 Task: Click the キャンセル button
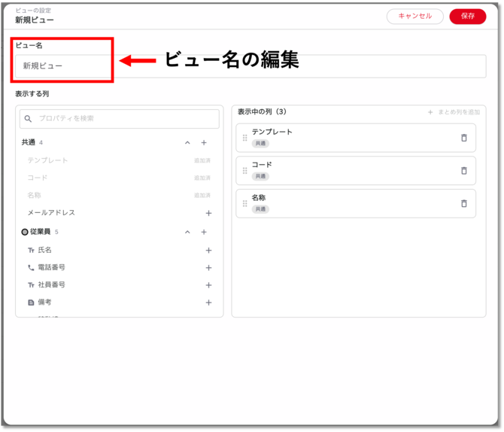415,16
